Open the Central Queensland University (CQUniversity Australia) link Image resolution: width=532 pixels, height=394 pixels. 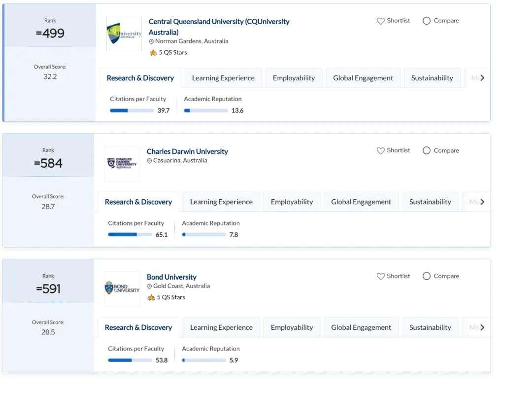(219, 27)
